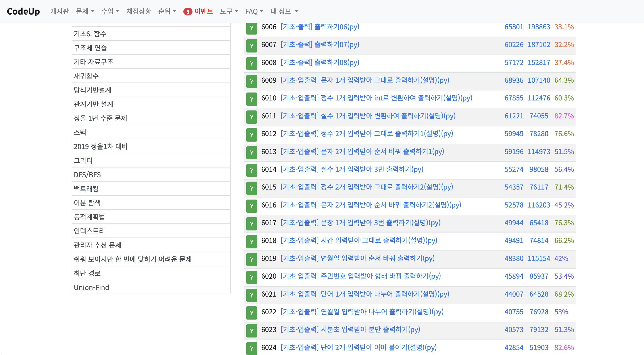Click submission count 187102 for problem 6007
Viewport: 644px width, 355px height.
point(539,45)
